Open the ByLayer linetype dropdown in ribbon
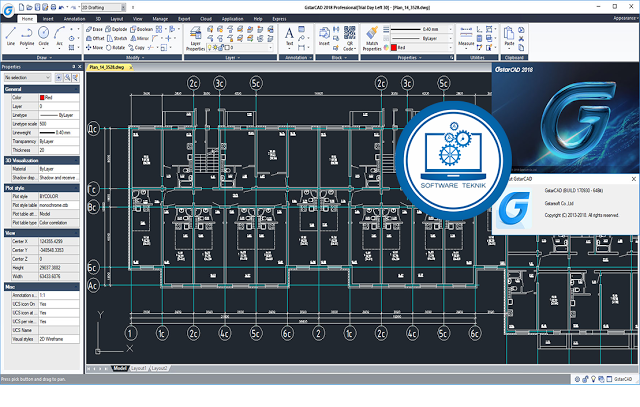 coord(451,38)
